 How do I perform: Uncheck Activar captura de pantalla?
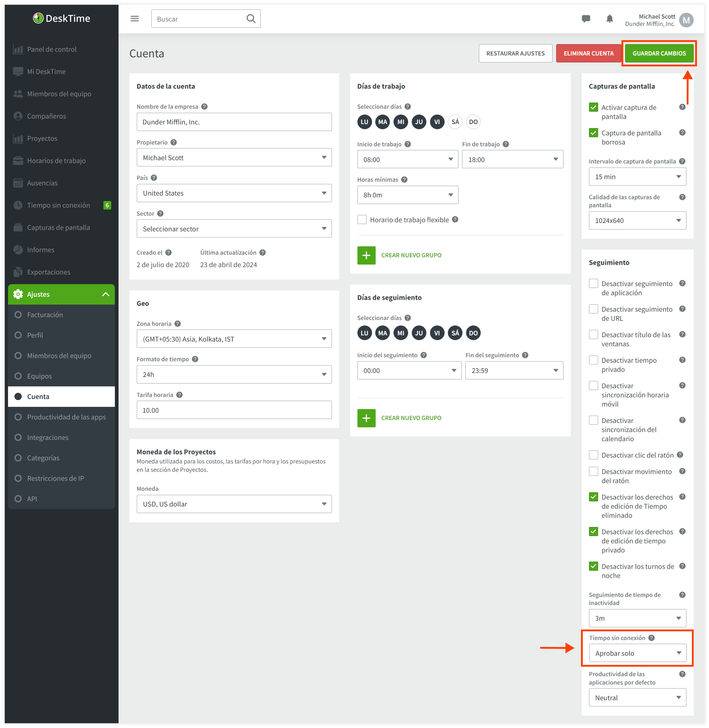[594, 107]
